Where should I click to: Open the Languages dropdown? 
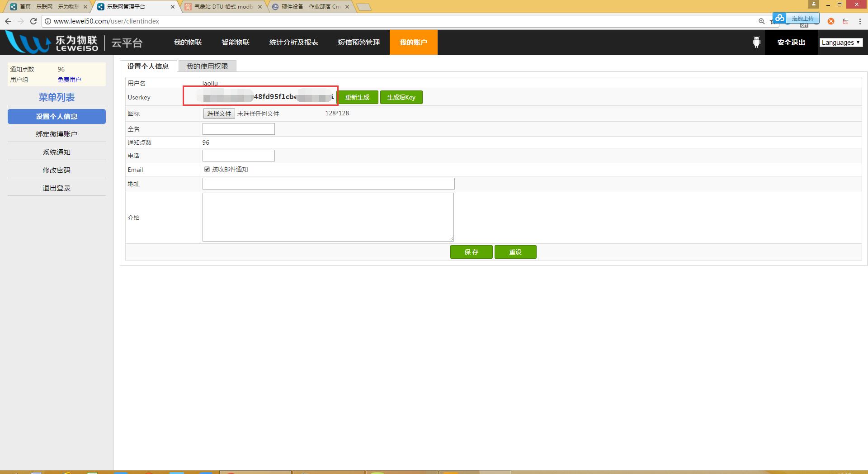(841, 42)
